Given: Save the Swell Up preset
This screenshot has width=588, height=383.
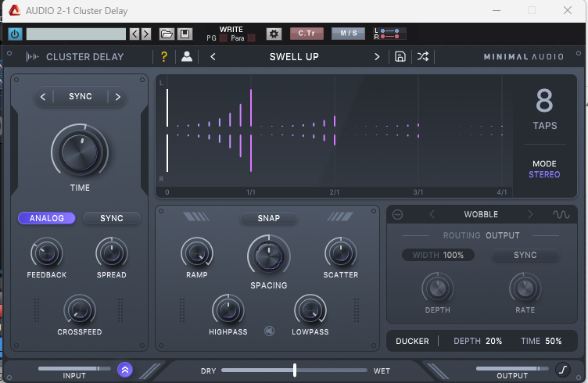Looking at the screenshot, I should point(400,56).
